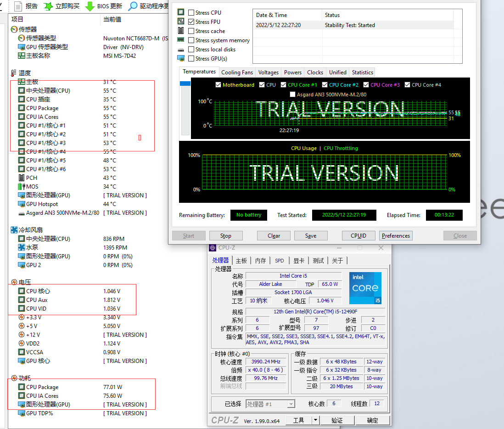
Task: Click the 冷却风扇 fan section icon
Action: (x=14, y=230)
